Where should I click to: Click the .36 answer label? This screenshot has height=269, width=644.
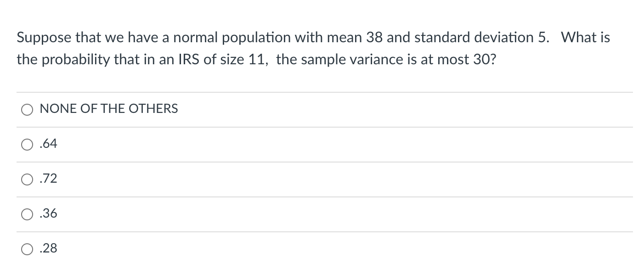[x=48, y=213]
